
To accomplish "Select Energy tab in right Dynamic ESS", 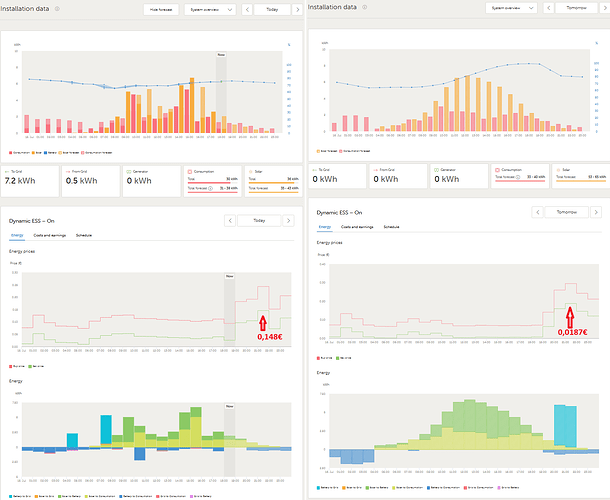I will coord(324,227).
